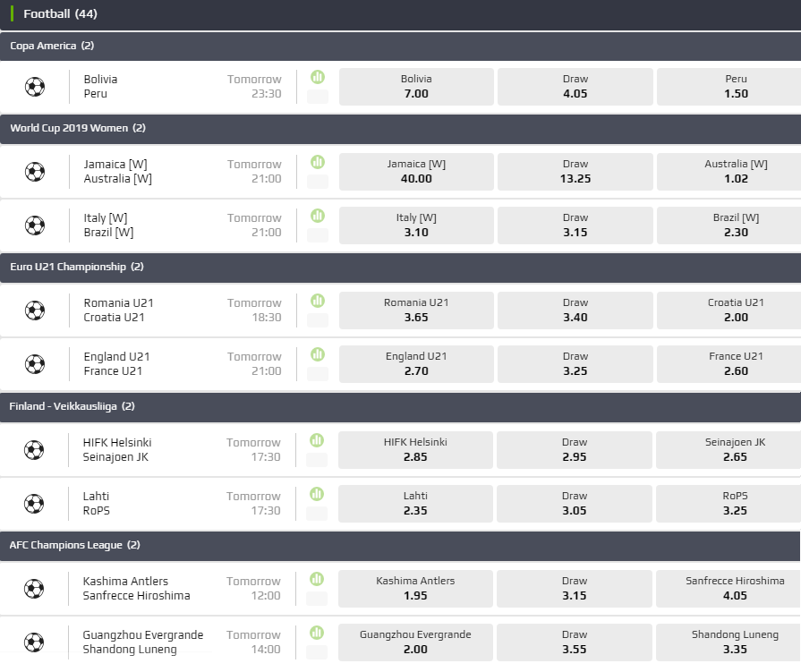Click soccer ball icon beside HIFK Helsinki
The height and width of the screenshot is (672, 801).
34,450
